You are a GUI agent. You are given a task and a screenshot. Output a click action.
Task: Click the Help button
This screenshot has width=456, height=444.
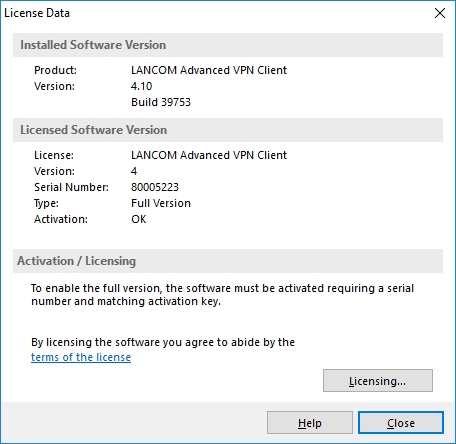310,423
